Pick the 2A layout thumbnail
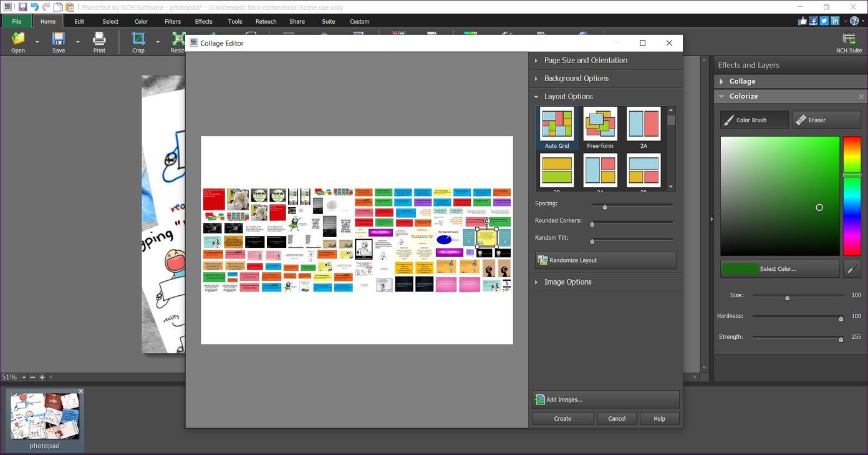Screen dimensions: 868x455 coord(644,128)
